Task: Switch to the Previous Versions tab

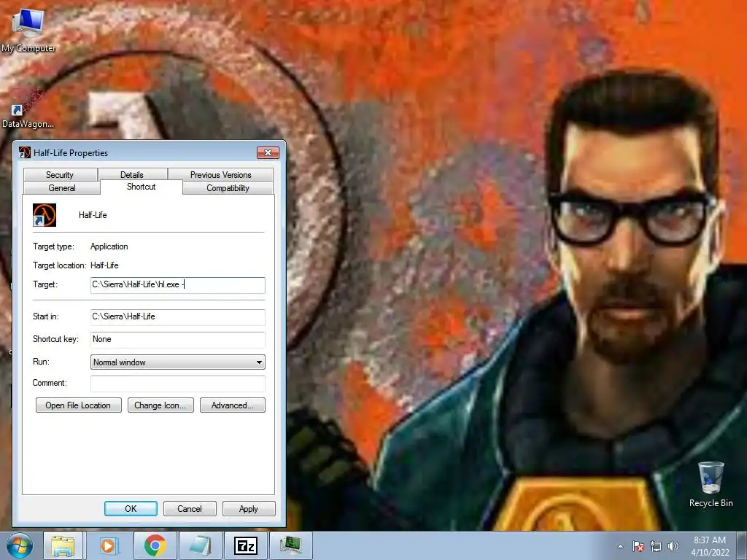Action: (x=220, y=175)
